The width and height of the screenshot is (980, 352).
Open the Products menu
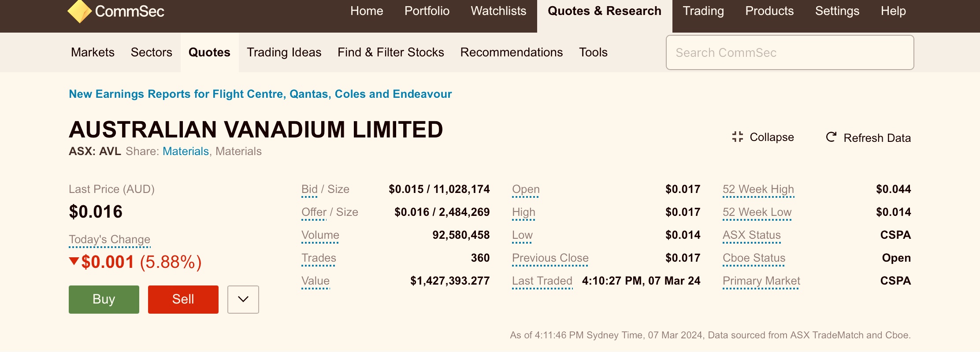[769, 11]
